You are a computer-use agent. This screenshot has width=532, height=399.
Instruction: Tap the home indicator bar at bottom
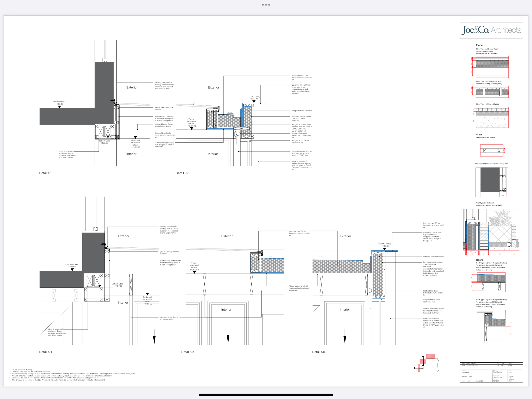click(266, 395)
